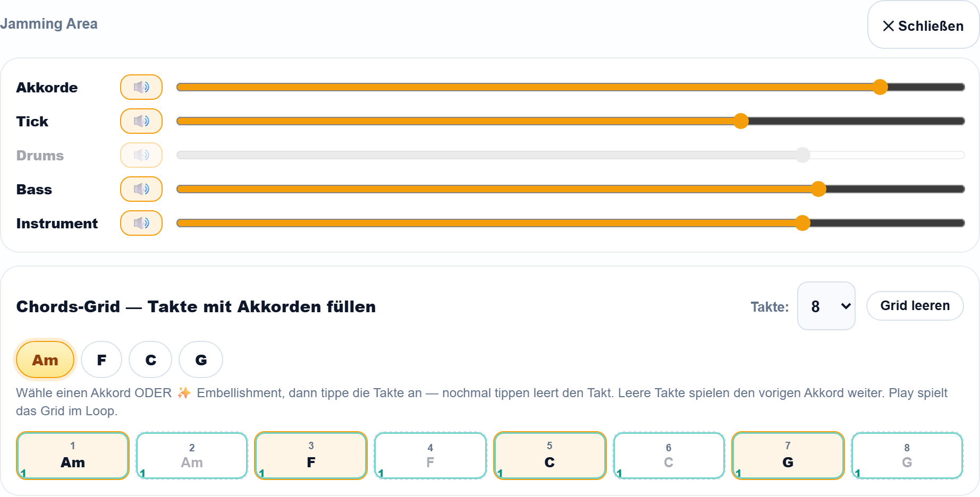Image resolution: width=980 pixels, height=497 pixels.
Task: Close the Jamming Area with Schließen
Action: 923,25
